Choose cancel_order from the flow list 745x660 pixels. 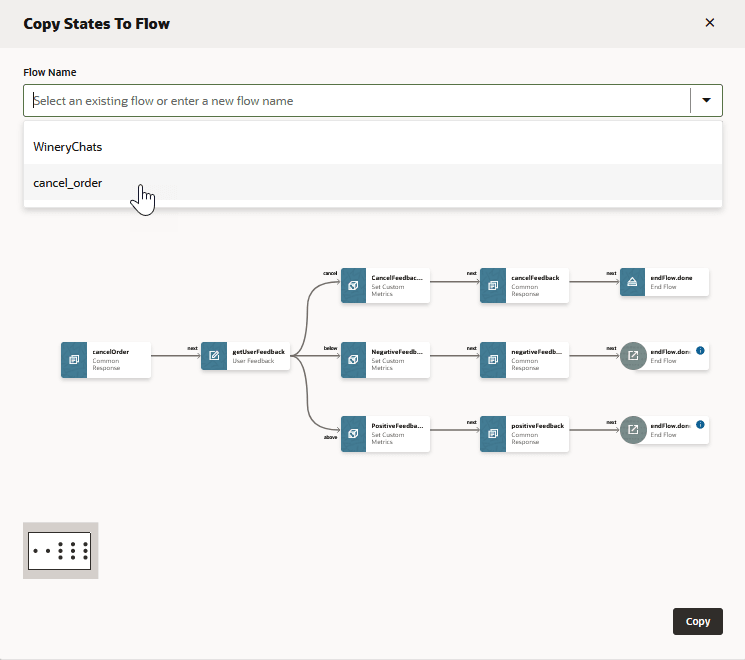click(68, 183)
